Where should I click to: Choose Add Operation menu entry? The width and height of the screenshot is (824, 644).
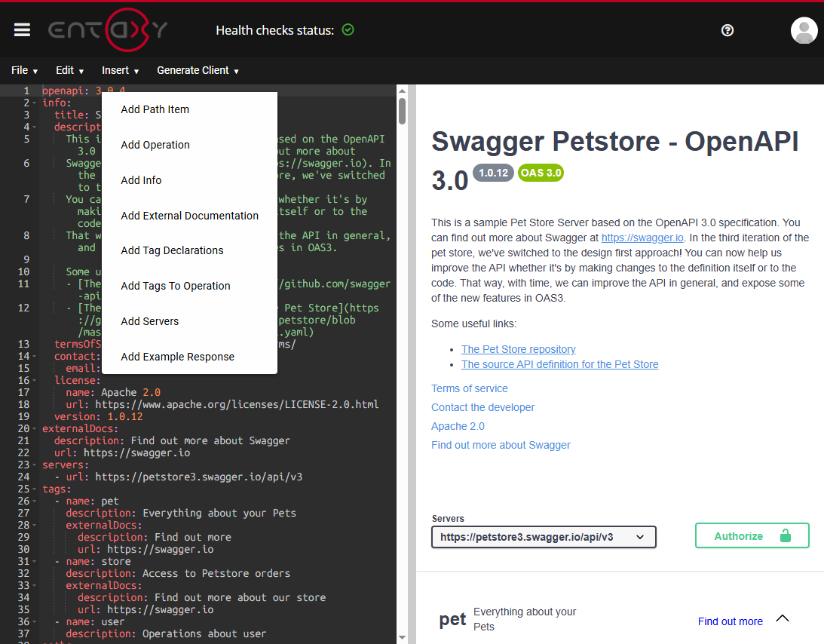tap(155, 145)
